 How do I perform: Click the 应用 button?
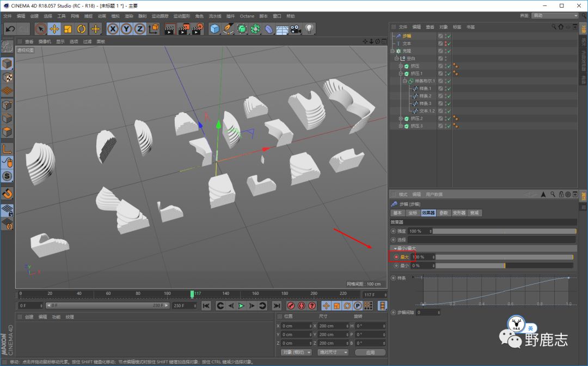[x=370, y=352]
